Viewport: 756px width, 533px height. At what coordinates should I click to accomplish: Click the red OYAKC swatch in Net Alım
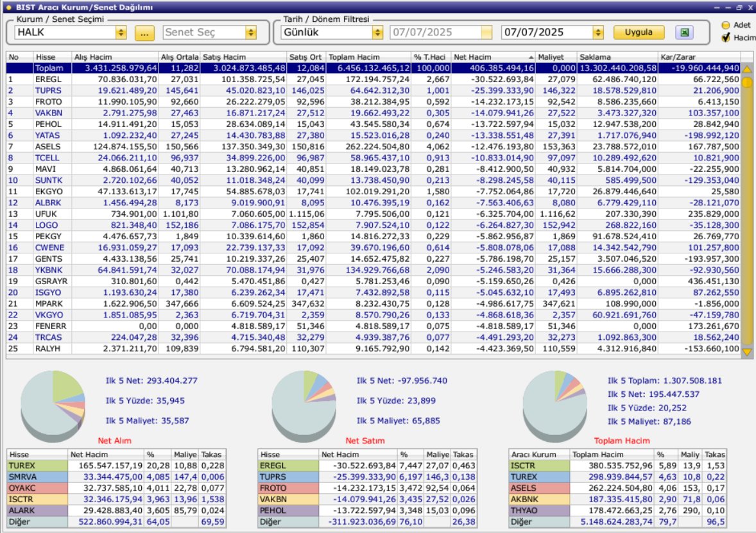[x=38, y=488]
